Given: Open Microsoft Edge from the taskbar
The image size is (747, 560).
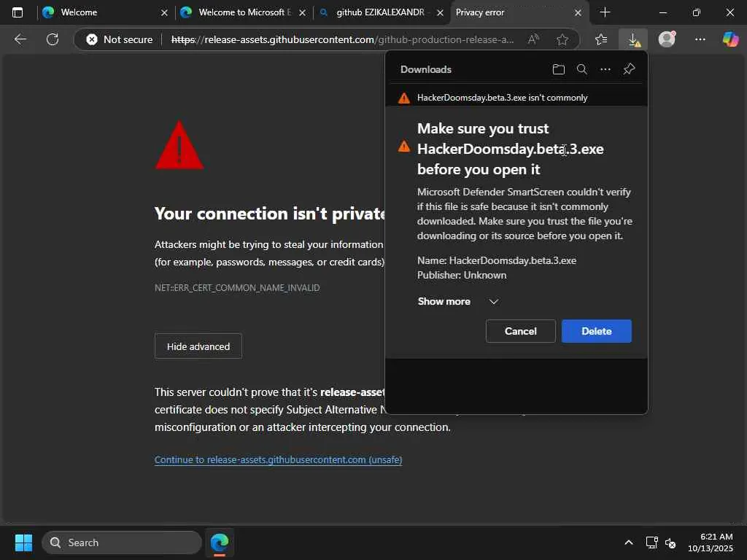Looking at the screenshot, I should [219, 542].
